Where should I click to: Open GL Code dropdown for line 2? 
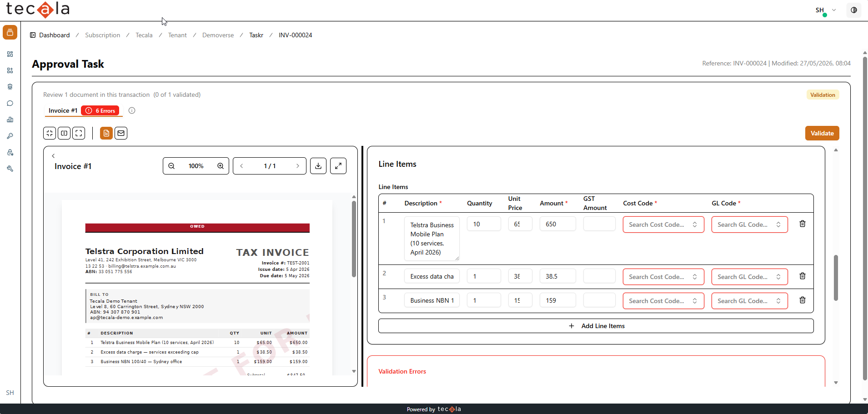pyautogui.click(x=749, y=277)
